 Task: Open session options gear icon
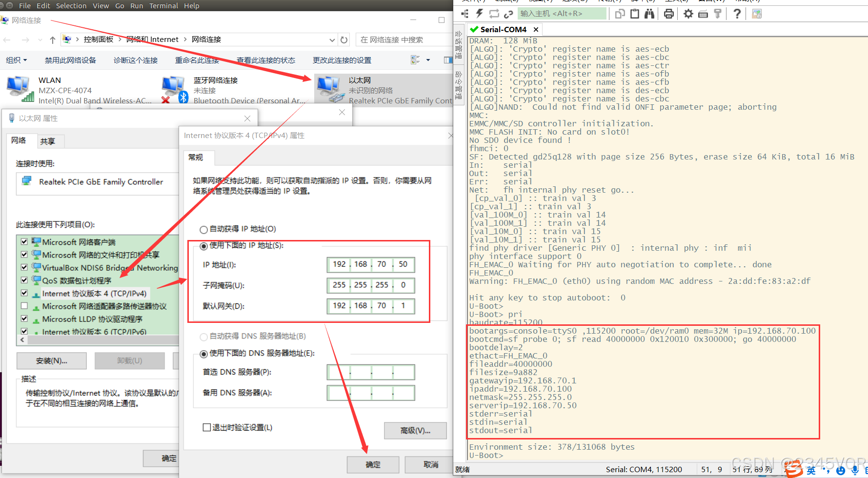click(x=688, y=14)
